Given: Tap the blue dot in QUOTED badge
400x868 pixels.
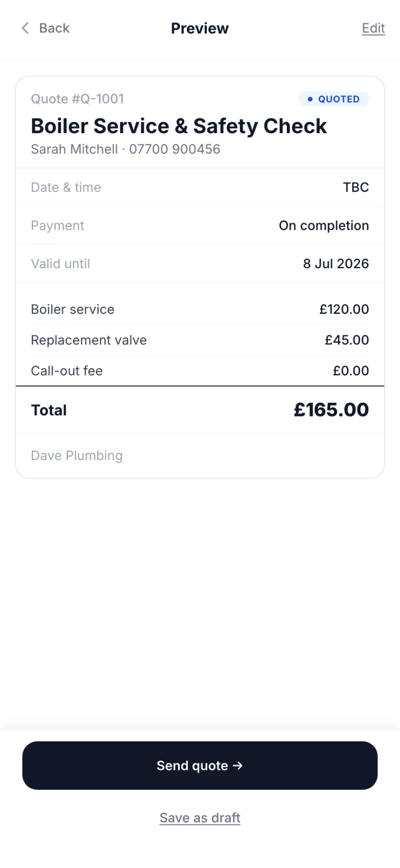Looking at the screenshot, I should pyautogui.click(x=310, y=99).
